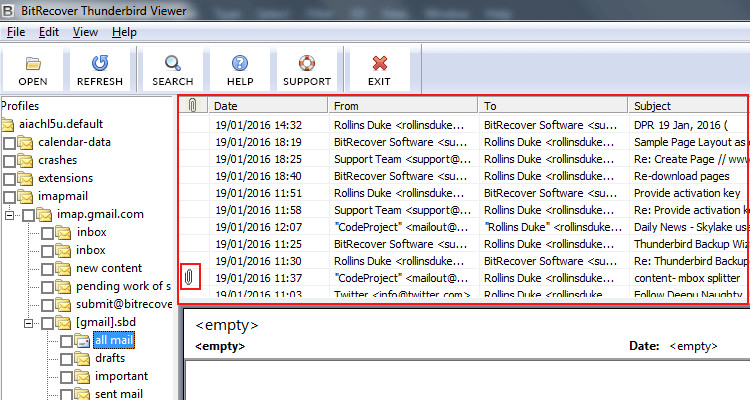Check the calendar-data checkbox
This screenshot has width=750, height=400.
[x=9, y=143]
